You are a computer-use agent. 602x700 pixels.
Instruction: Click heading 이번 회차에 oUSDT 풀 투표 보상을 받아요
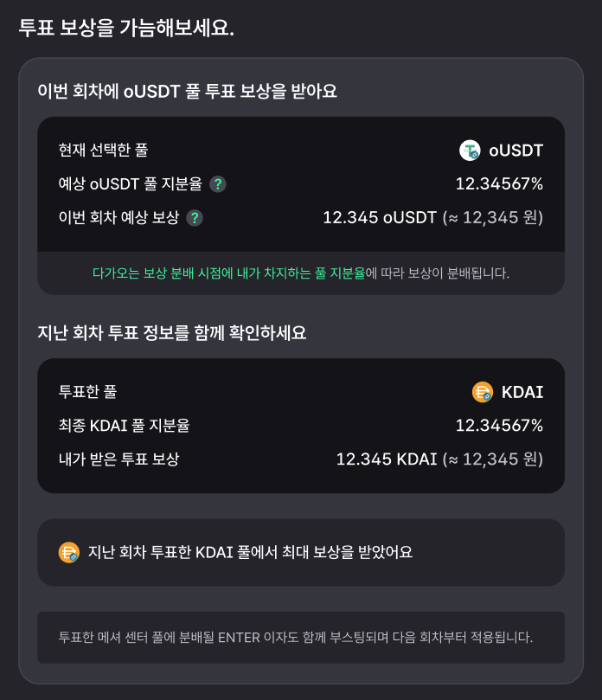click(187, 91)
